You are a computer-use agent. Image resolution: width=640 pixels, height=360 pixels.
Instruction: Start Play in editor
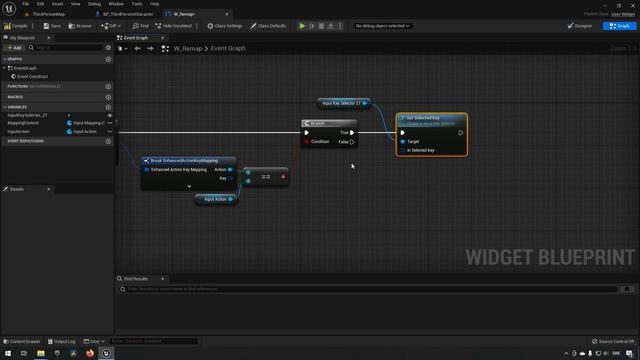click(x=302, y=26)
